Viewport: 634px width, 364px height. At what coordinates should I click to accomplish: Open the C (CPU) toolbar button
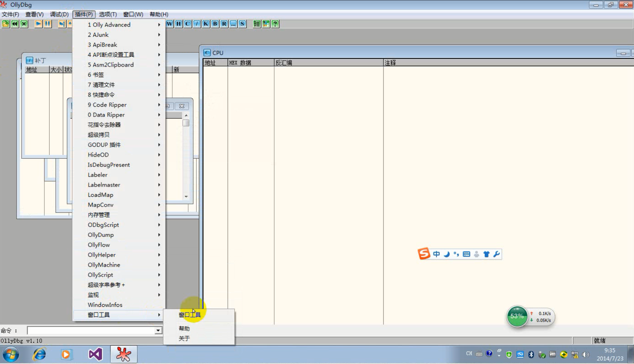point(188,24)
